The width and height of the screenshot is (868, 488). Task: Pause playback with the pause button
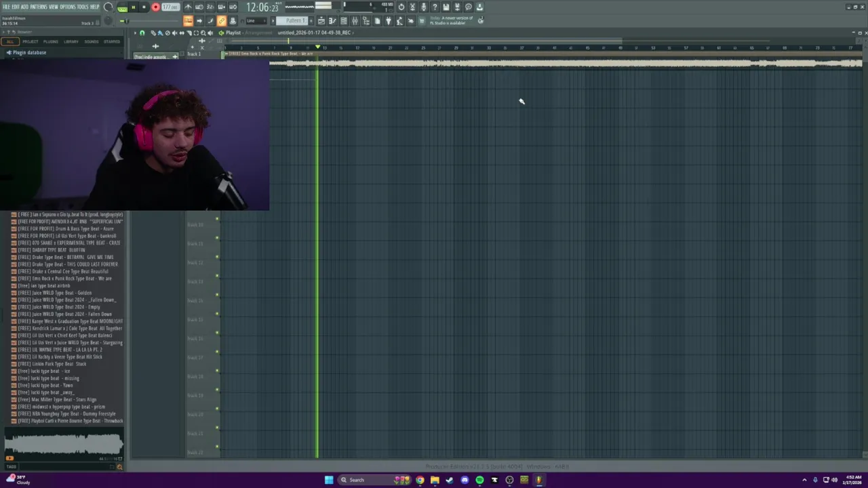pyautogui.click(x=134, y=7)
